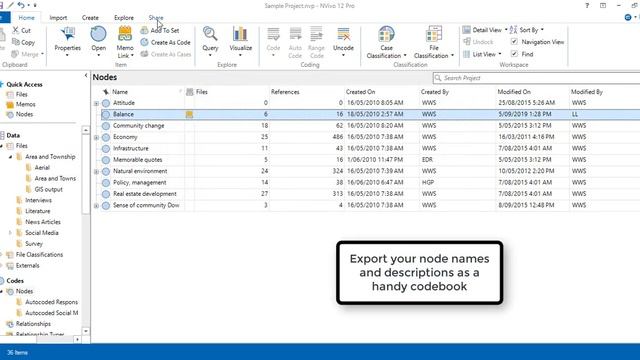Collapse the navigation pane arrow

[x=86, y=76]
